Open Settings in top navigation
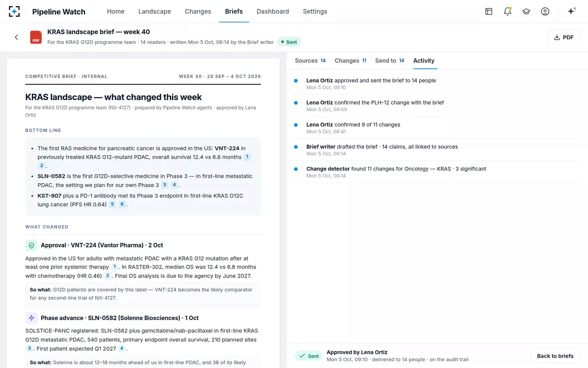The image size is (588, 368). 315,11
